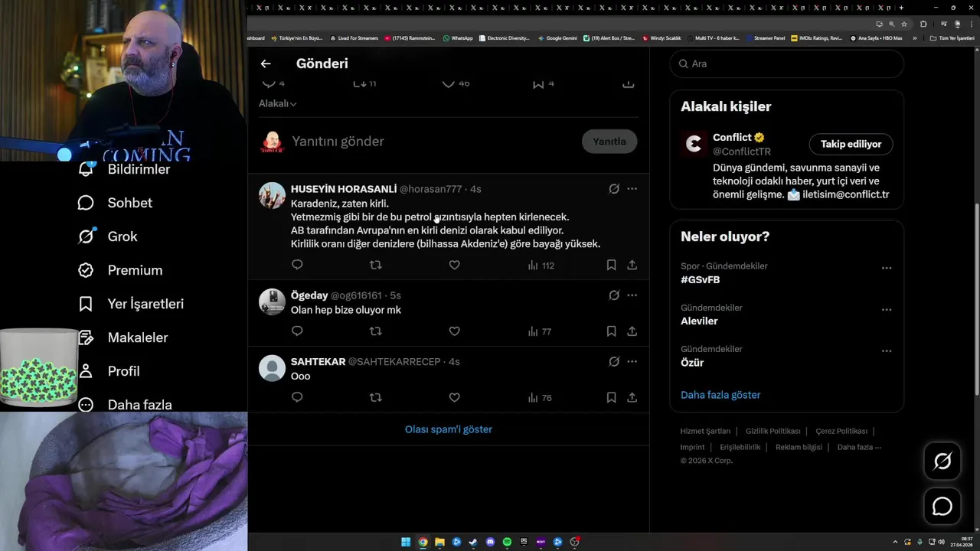This screenshot has height=551, width=980.
Task: Open the WhatsApp bookmark
Action: [458, 37]
